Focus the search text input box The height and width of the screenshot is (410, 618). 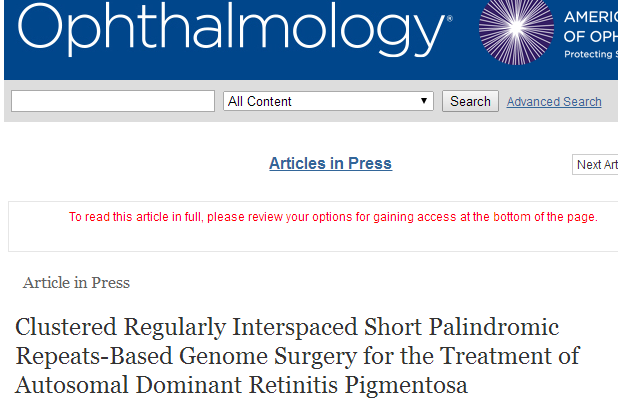[113, 101]
